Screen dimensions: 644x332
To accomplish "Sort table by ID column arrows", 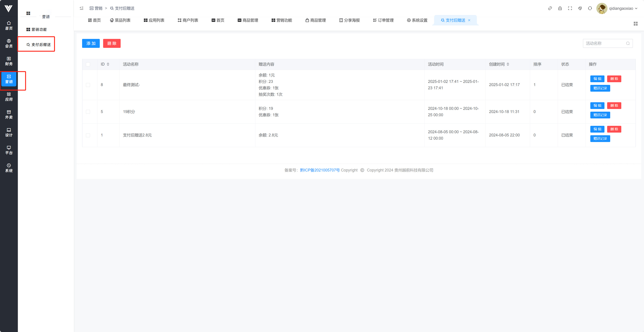I will click(108, 64).
